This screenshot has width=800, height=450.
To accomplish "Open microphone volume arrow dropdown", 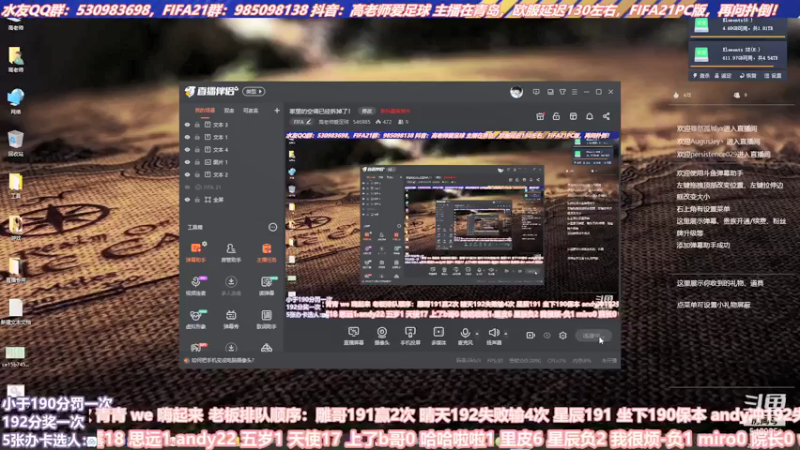I will point(477,334).
